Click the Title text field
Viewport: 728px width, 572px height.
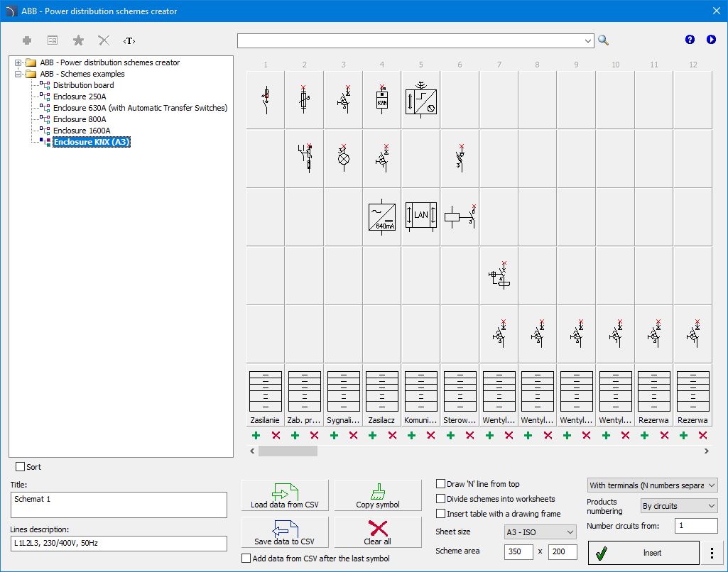(x=119, y=505)
